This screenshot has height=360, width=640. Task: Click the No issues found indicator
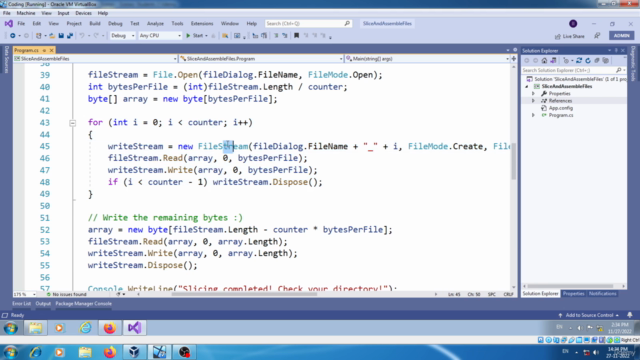[67, 294]
